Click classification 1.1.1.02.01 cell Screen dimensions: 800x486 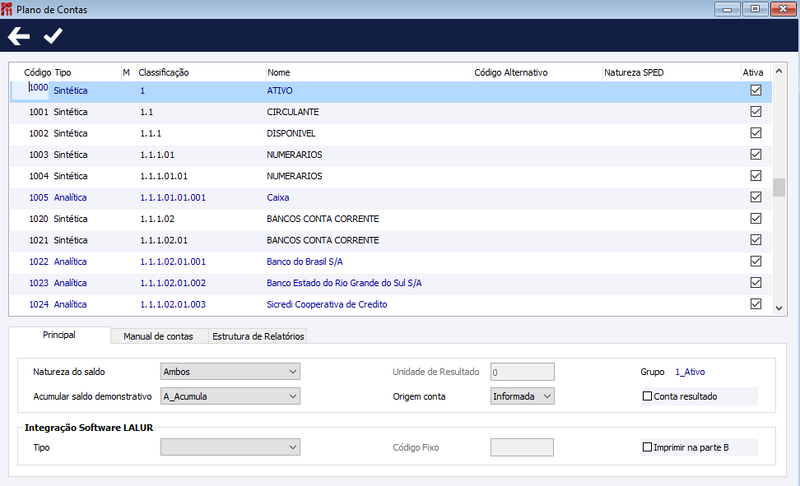164,240
